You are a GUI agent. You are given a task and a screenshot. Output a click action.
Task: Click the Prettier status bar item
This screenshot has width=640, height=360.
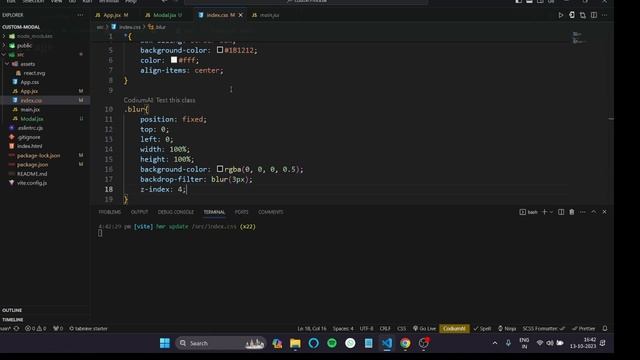[584, 329]
